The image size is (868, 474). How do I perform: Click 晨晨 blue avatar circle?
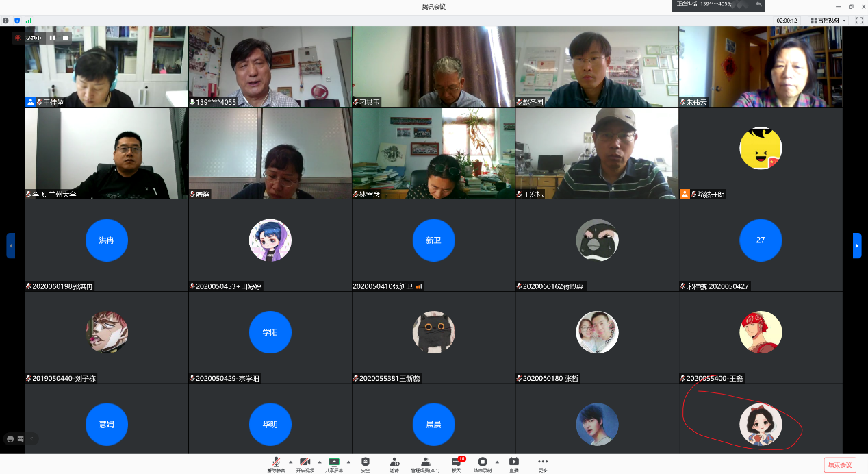click(433, 425)
